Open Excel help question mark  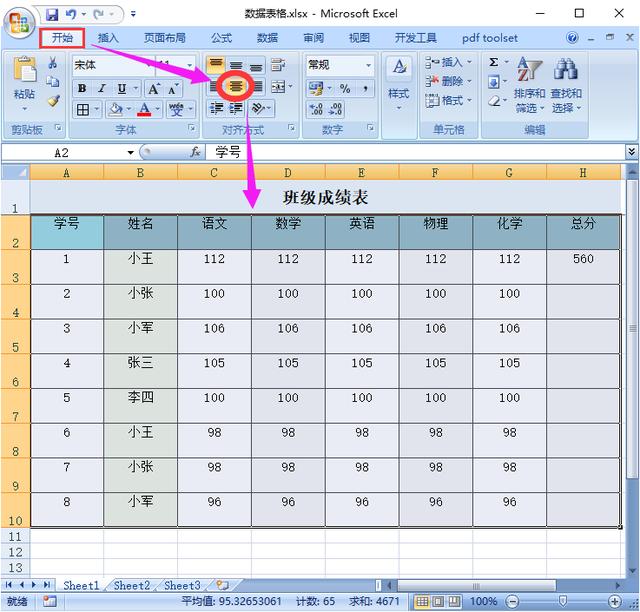pyautogui.click(x=572, y=38)
